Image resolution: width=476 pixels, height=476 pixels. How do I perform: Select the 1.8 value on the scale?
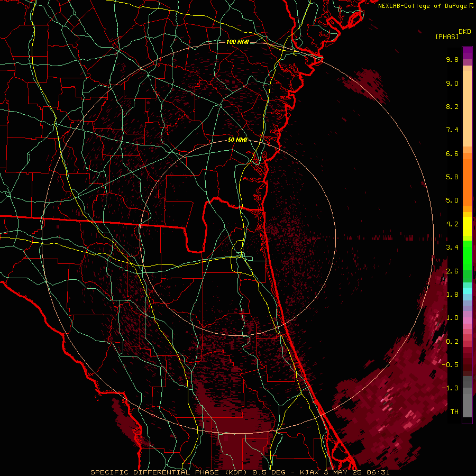[452, 295]
